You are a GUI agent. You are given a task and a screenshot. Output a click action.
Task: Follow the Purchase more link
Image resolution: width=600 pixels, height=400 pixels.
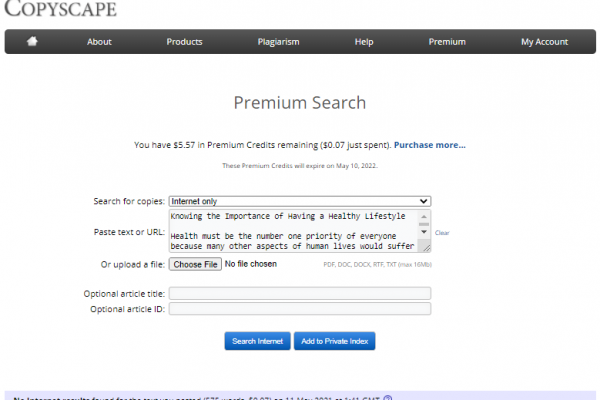point(430,145)
